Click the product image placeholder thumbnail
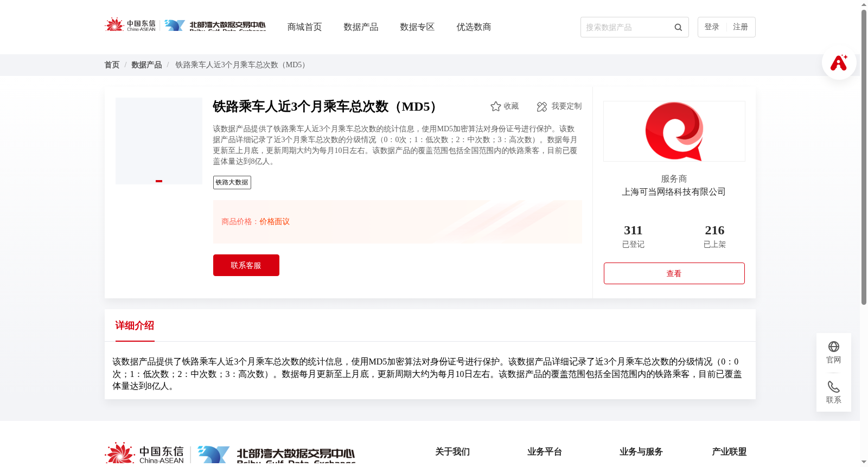This screenshot has height=467, width=868. click(159, 141)
